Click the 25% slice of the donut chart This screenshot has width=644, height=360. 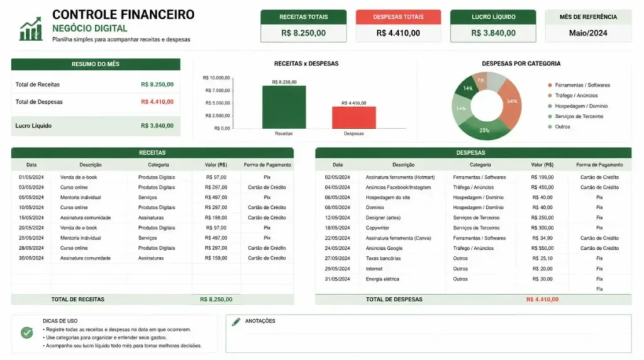(485, 131)
